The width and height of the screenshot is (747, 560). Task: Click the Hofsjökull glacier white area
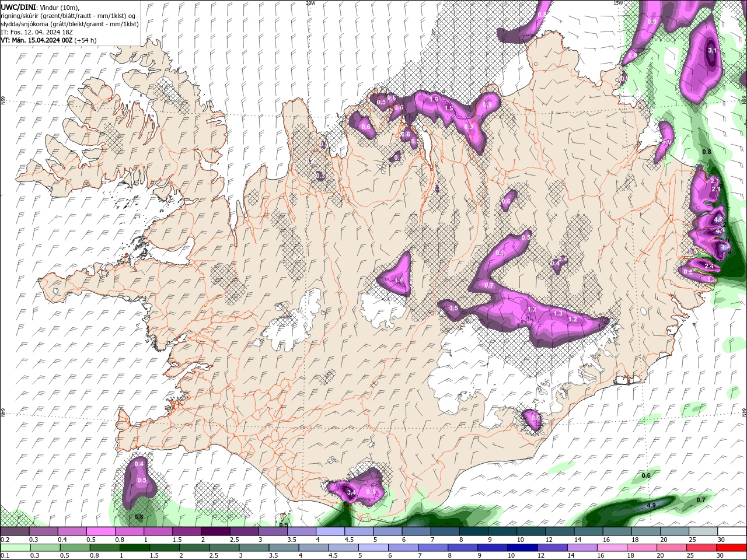pos(383,309)
